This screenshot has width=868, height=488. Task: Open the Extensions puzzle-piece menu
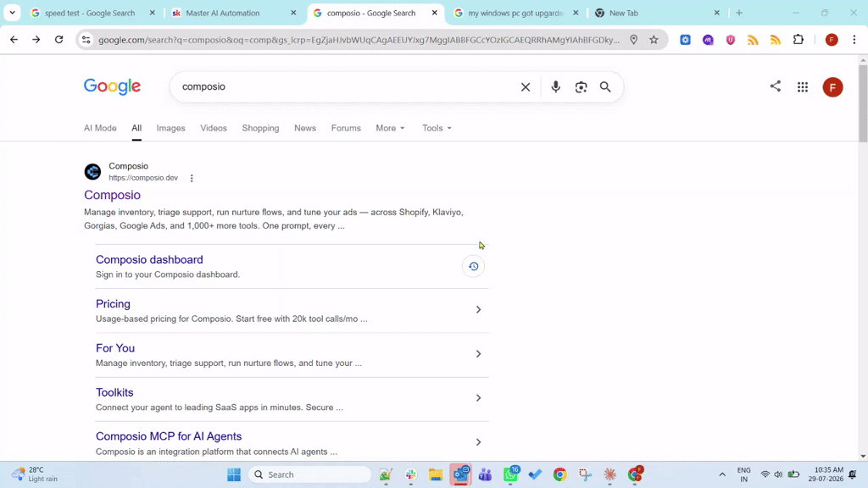pyautogui.click(x=798, y=39)
